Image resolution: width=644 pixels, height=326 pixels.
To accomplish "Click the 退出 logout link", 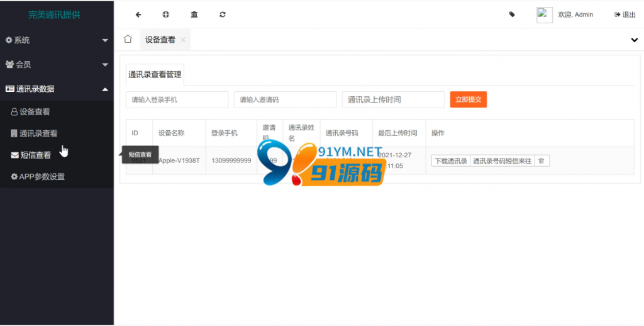I will point(625,14).
